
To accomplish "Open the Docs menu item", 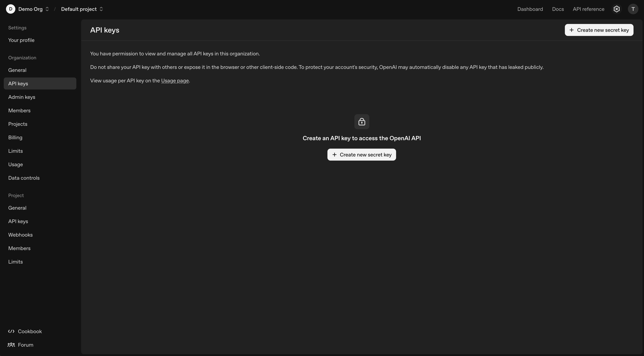I will pos(558,9).
